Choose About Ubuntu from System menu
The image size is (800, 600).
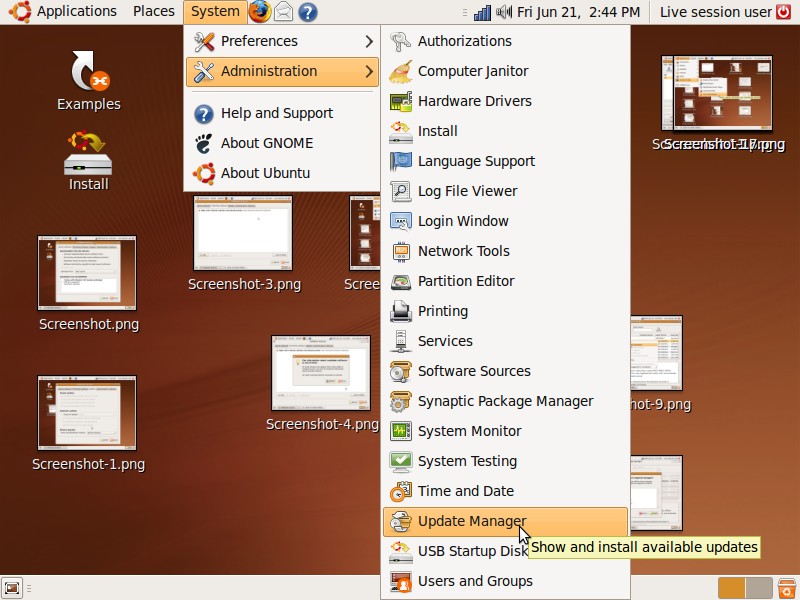pos(283,173)
